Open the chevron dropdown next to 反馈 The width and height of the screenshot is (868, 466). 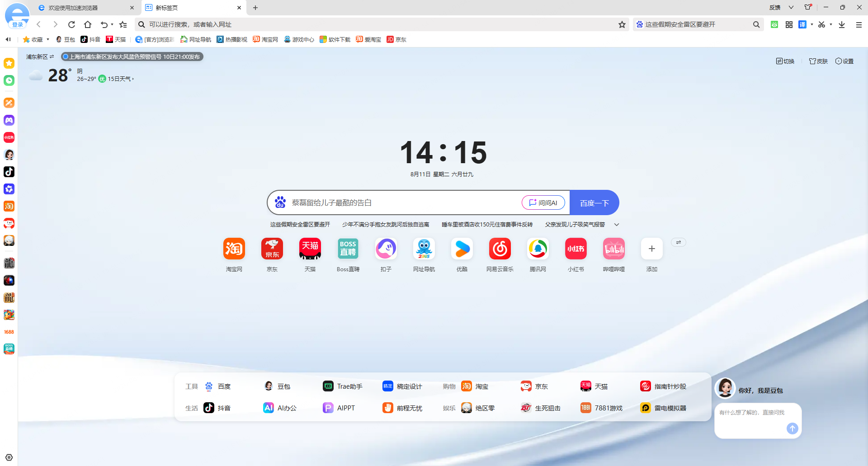pyautogui.click(x=791, y=7)
